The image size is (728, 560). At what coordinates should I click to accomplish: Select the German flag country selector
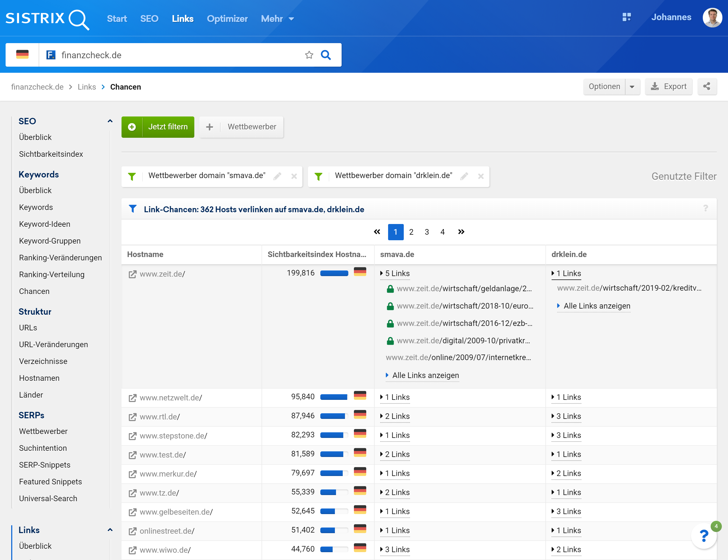pos(22,55)
